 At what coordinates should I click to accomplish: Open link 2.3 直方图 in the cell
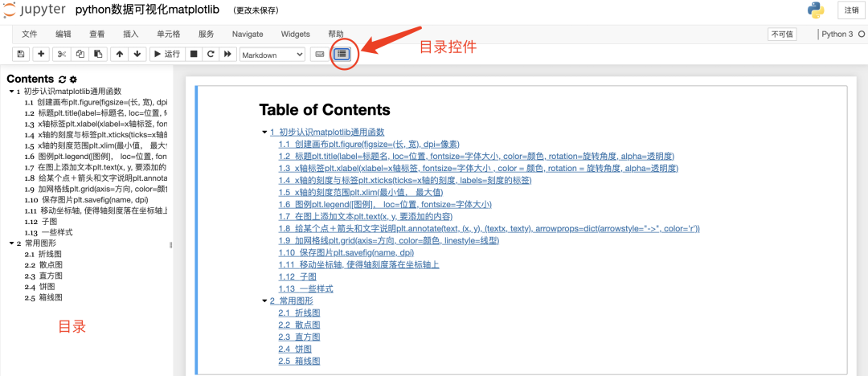(x=299, y=337)
